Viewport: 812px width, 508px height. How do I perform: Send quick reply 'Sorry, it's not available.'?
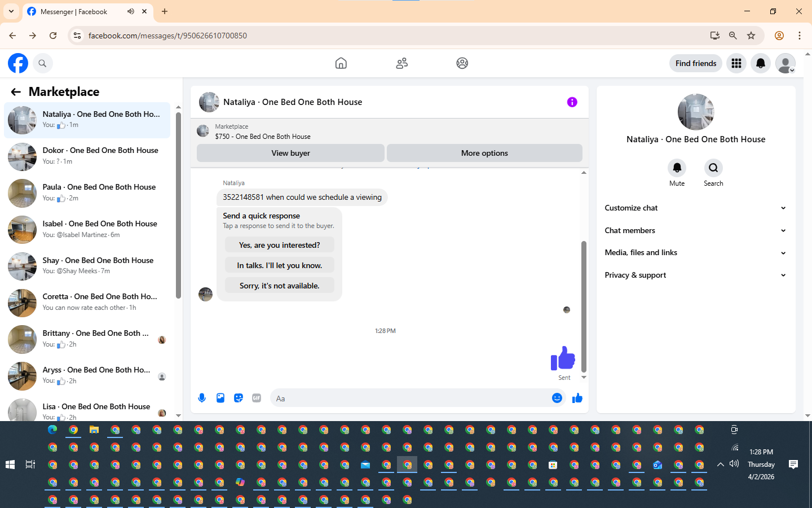pos(279,286)
